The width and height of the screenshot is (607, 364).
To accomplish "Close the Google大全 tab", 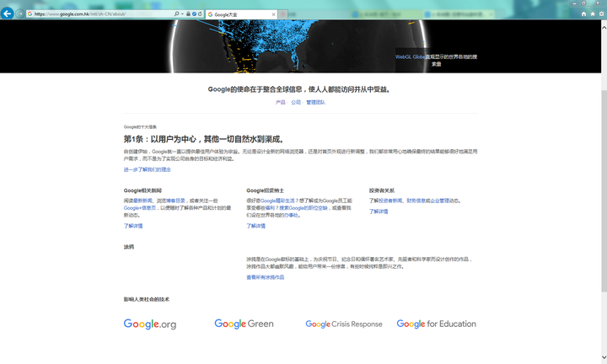I will tap(273, 14).
